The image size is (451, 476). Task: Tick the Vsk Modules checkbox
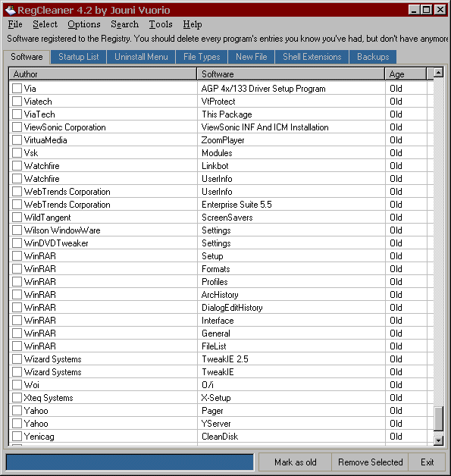tap(17, 152)
